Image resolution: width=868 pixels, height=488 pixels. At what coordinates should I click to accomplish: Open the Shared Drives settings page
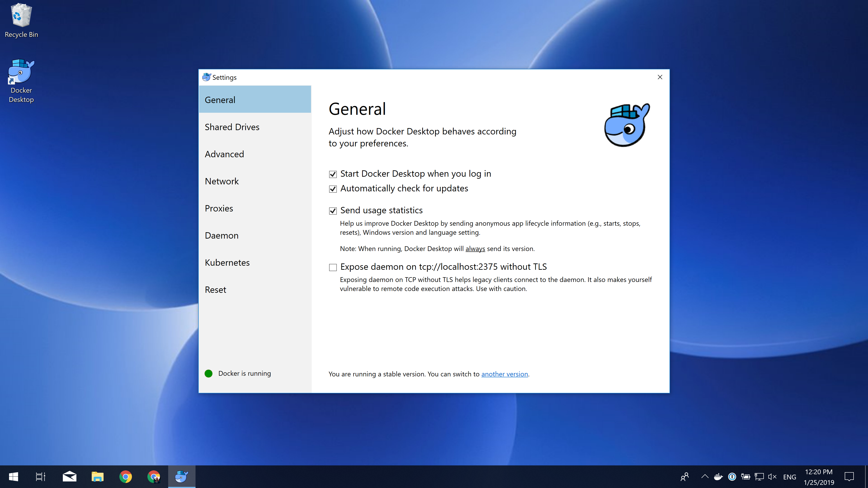232,127
